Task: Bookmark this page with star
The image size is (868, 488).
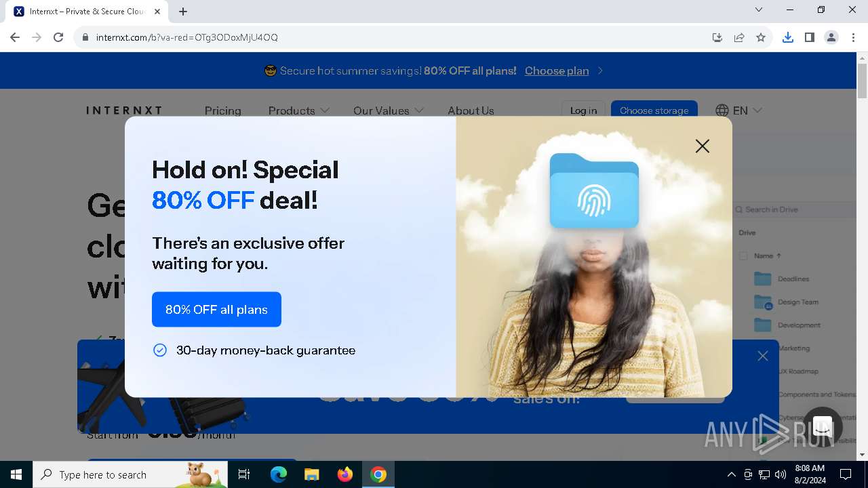Action: pos(761,37)
